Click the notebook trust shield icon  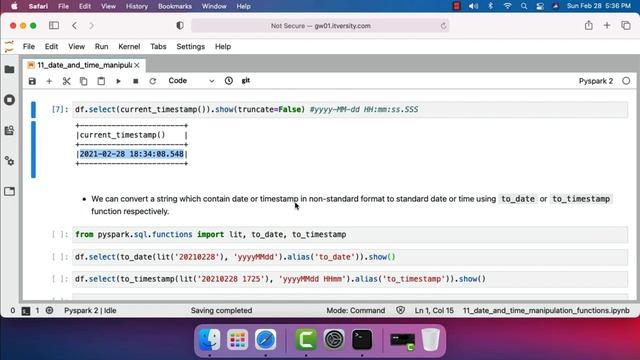click(400, 311)
